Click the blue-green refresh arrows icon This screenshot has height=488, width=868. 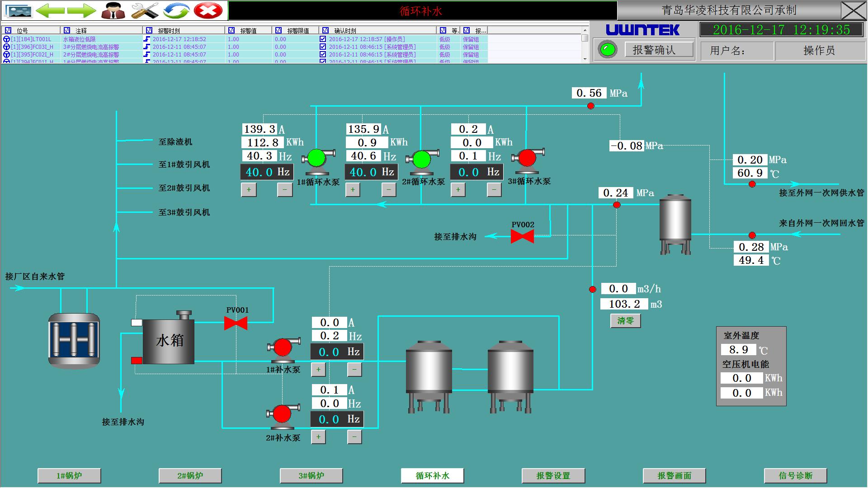click(x=176, y=10)
